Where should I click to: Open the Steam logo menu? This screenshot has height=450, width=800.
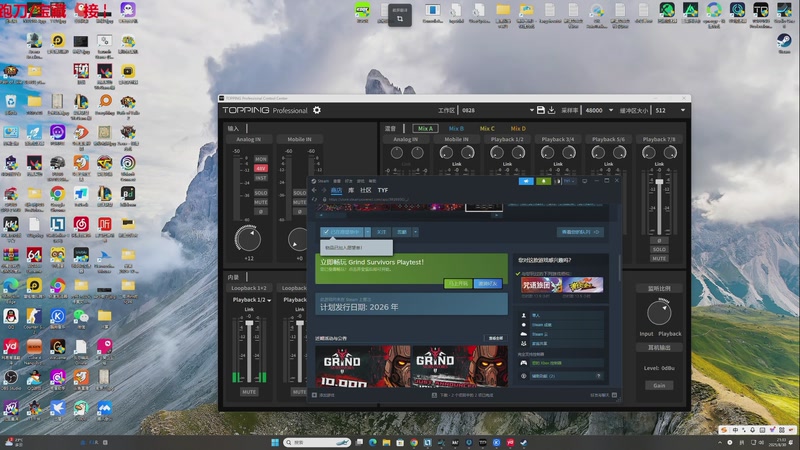pos(320,181)
